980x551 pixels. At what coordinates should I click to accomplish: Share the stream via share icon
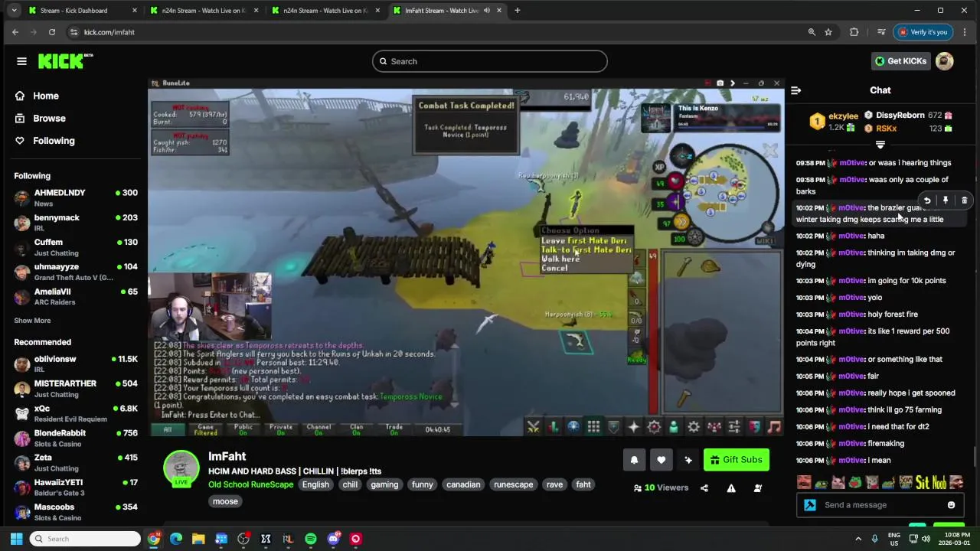(704, 488)
